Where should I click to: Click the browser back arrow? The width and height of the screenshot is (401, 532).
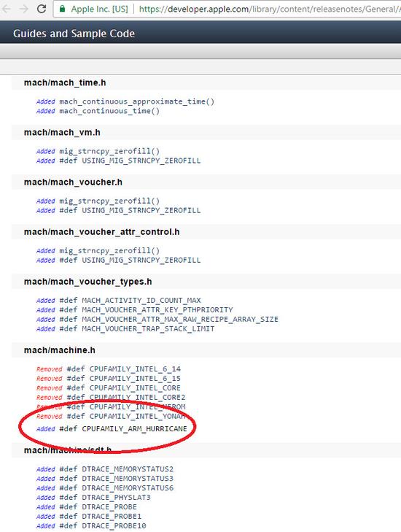pos(5,9)
